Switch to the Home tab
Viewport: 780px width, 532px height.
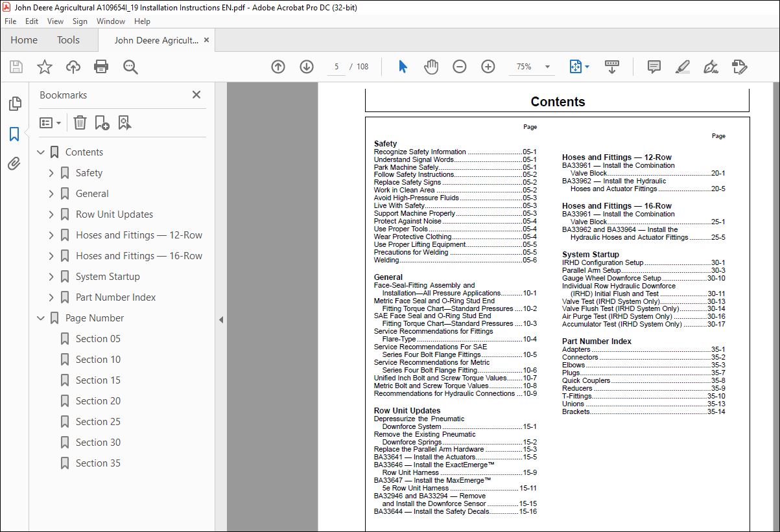tap(24, 40)
